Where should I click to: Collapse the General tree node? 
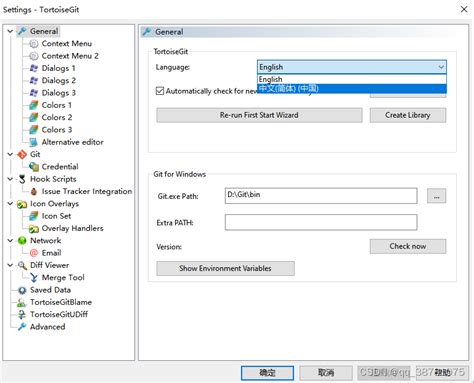coord(10,31)
